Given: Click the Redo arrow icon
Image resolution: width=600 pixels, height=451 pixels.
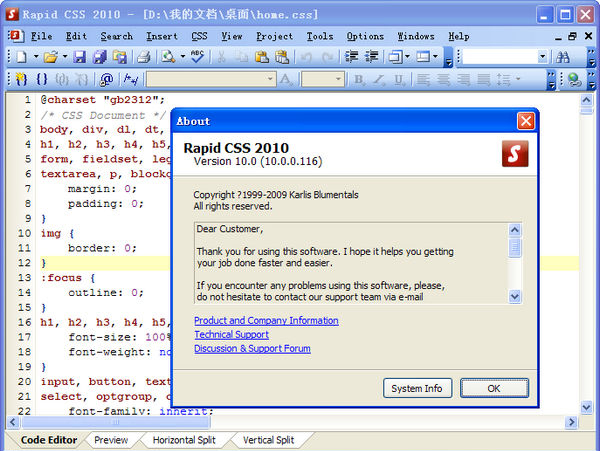Looking at the screenshot, I should (327, 57).
